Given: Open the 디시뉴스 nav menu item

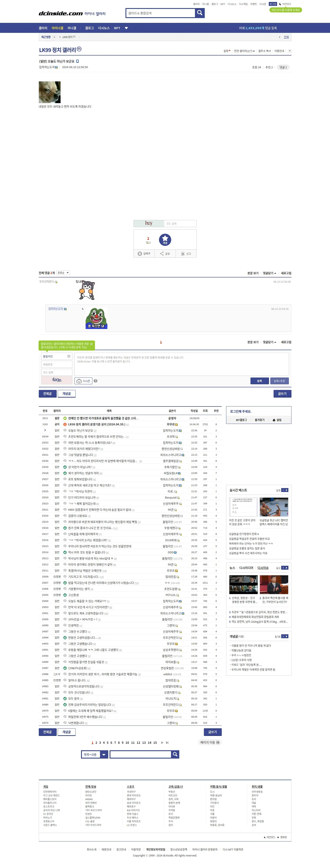Looking at the screenshot, I should click(104, 28).
